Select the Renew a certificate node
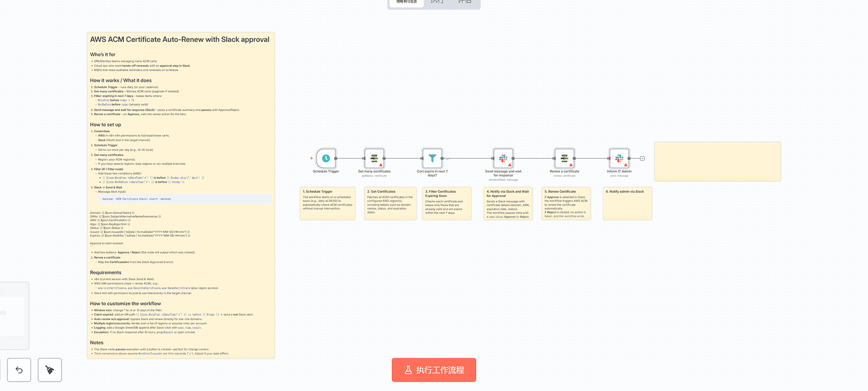868x391 pixels. click(564, 158)
